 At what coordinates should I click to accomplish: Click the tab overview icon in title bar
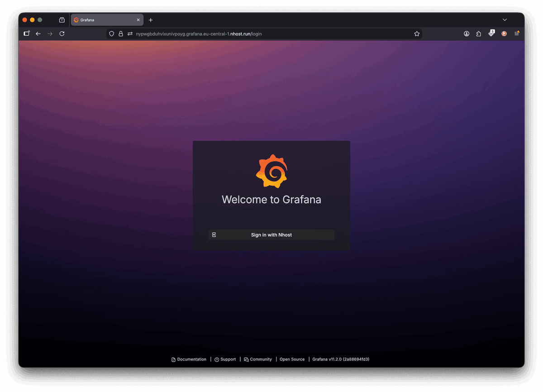tap(62, 20)
